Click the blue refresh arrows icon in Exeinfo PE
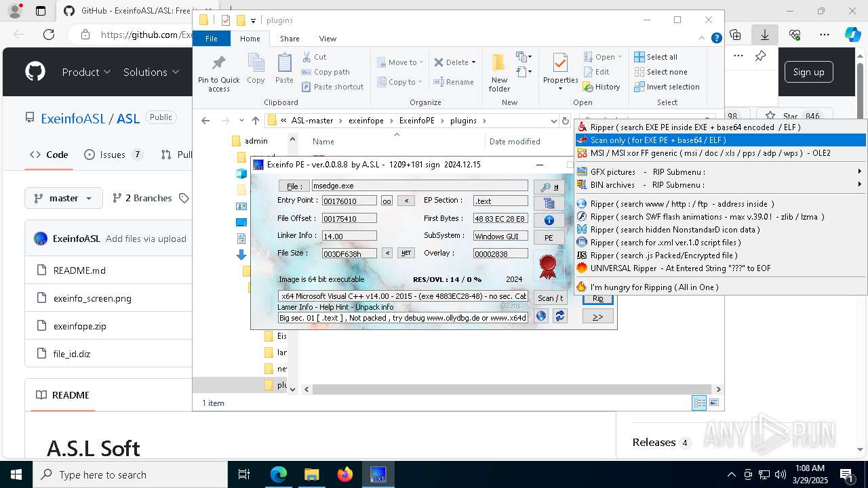This screenshot has width=868, height=488. click(559, 316)
